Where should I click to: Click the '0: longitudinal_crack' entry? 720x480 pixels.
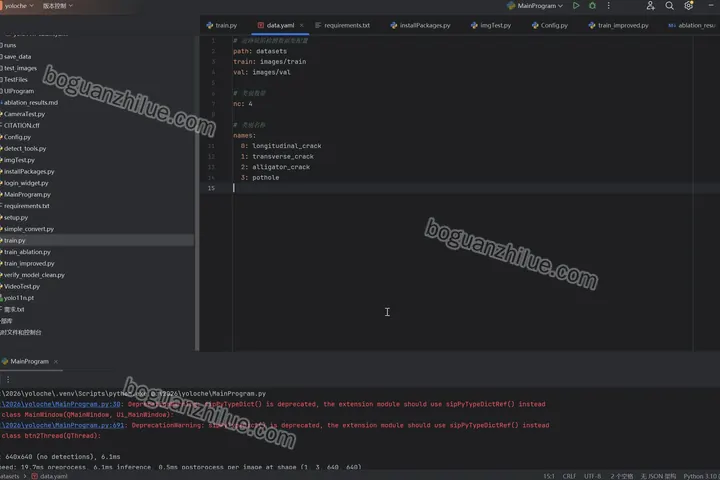point(281,146)
